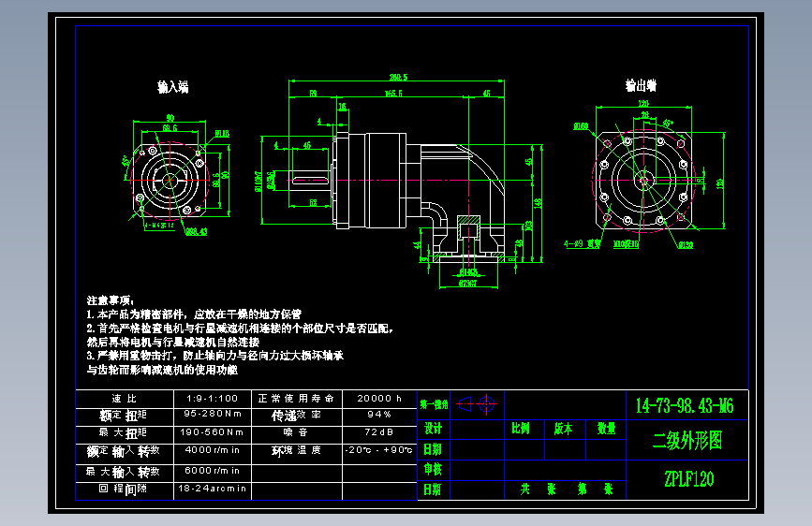
Task: Select the 数量 header cell
Action: [606, 429]
